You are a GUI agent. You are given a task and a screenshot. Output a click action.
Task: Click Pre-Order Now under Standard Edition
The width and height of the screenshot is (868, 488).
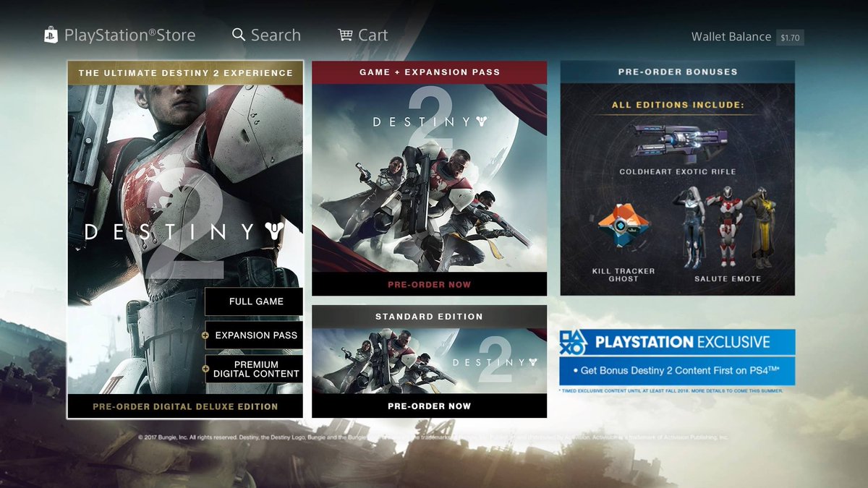[429, 406]
